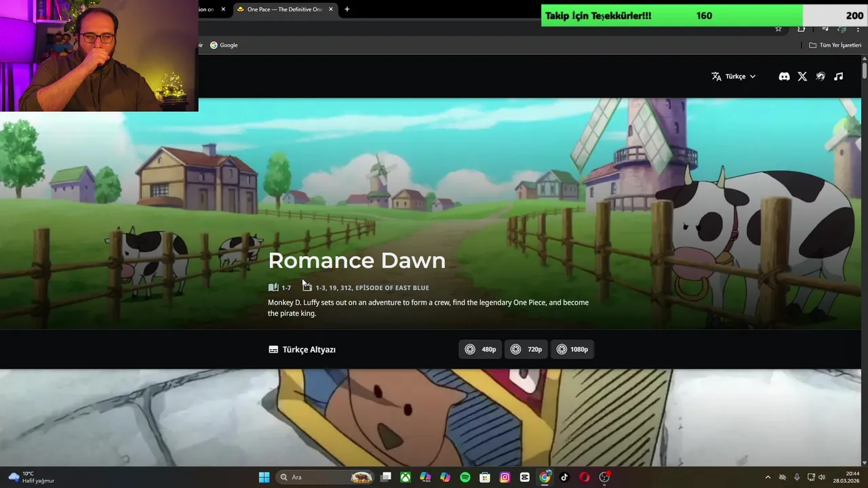Open Instagram from the taskbar

tap(505, 477)
